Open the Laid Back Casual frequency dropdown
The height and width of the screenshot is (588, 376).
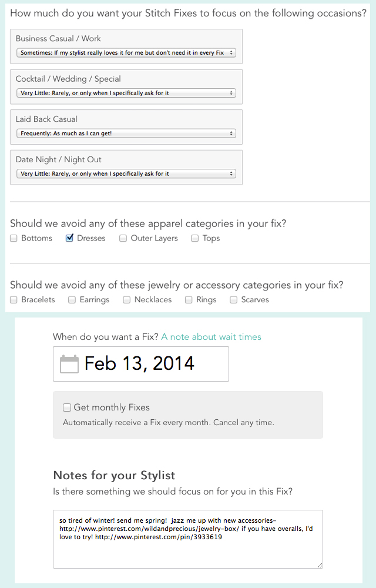126,133
